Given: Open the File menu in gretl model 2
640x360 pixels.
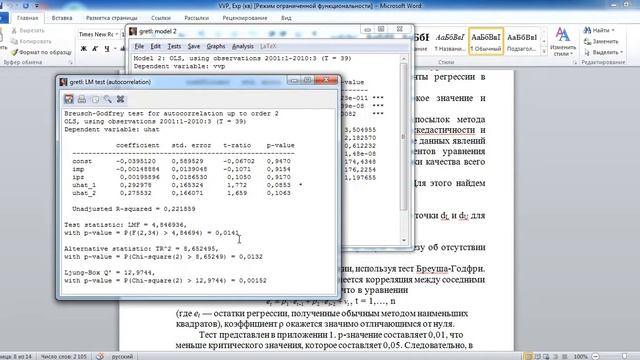Looking at the screenshot, I should 139,46.
